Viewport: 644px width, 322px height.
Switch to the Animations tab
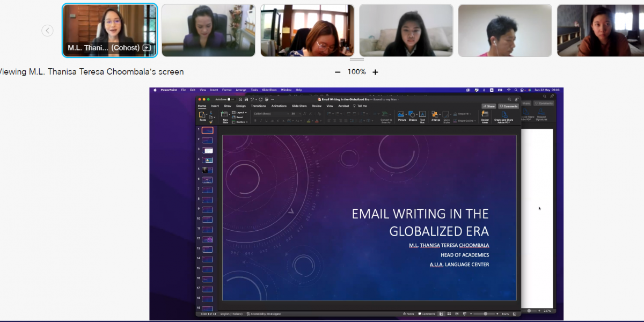[279, 106]
